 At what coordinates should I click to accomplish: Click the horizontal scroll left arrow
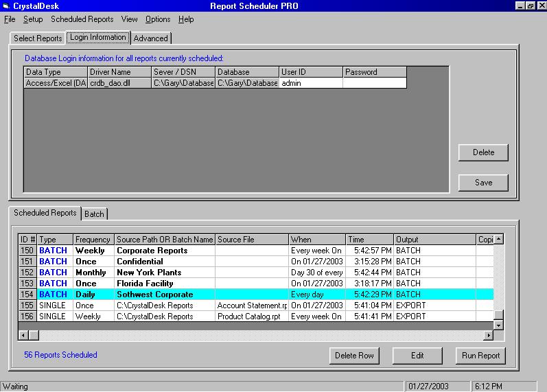point(23,336)
